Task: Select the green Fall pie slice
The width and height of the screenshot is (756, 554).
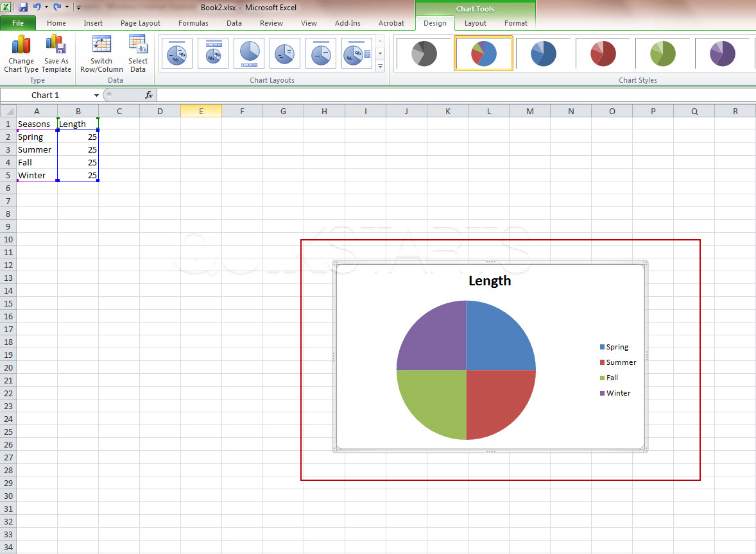Action: point(438,400)
